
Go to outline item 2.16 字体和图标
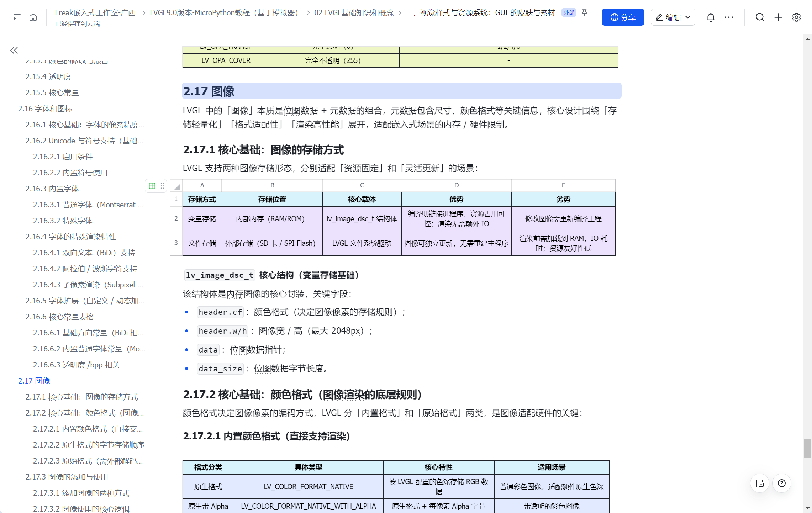(x=45, y=109)
